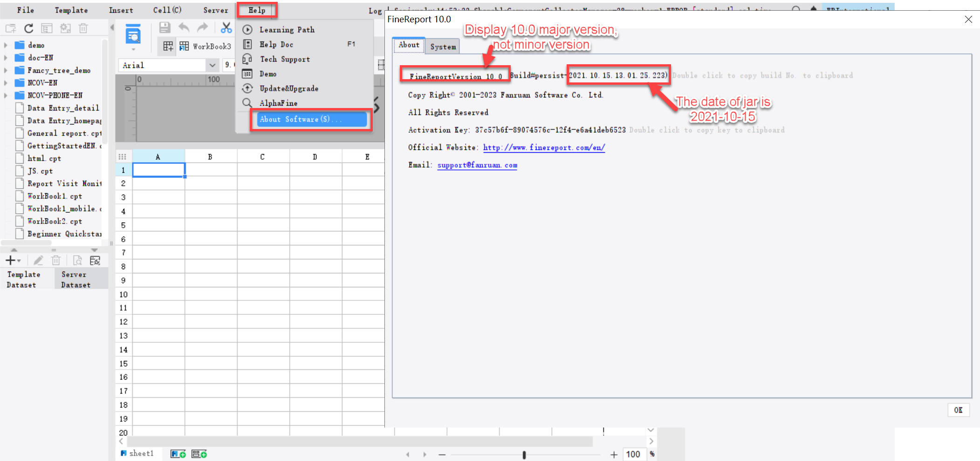980x461 pixels.
Task: Zoom out with the minus icon
Action: click(442, 454)
